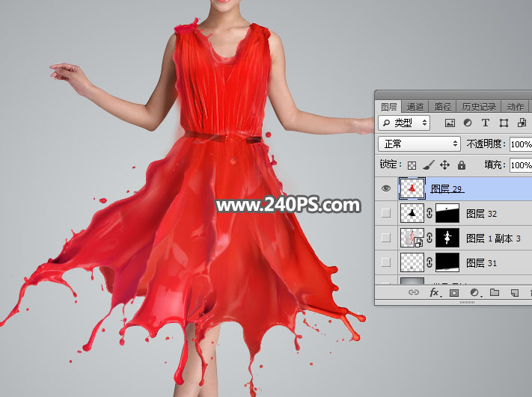This screenshot has width=532, height=397.
Task: Click the 不透明度 opacity value field
Action: pos(521,144)
